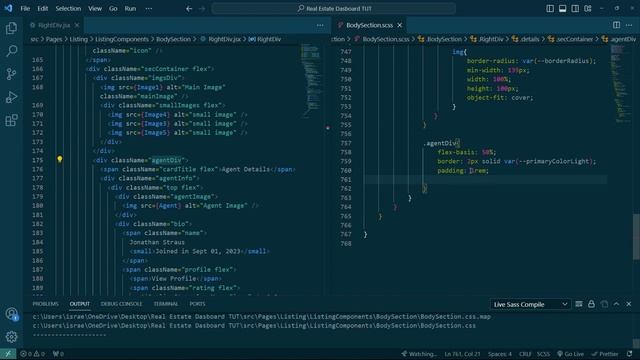Screen dimensions: 640x360
Task: Open the Search view
Action: 11,51
